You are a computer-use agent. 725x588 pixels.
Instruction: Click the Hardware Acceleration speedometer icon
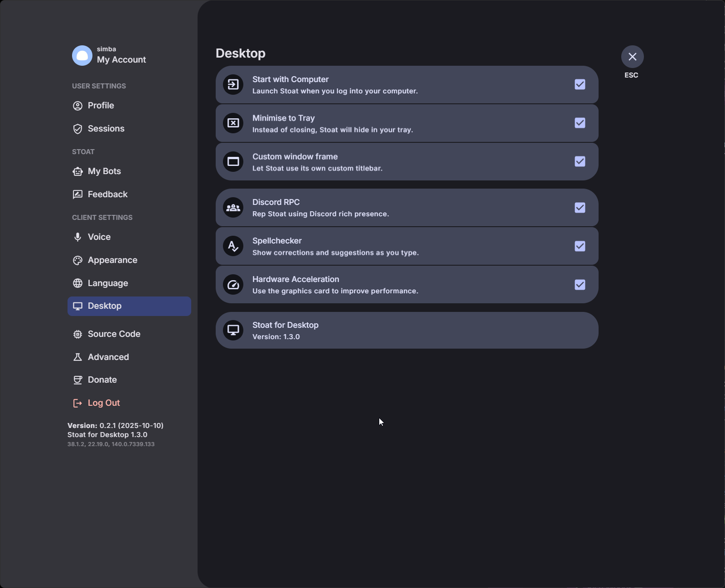click(x=233, y=285)
